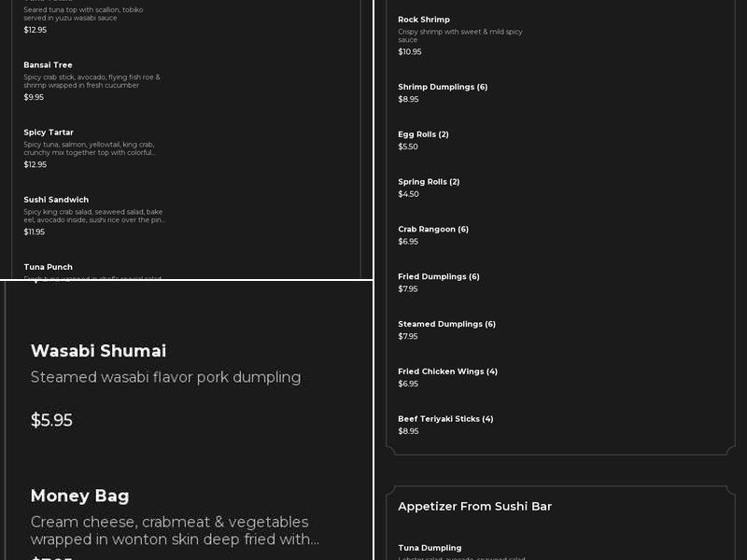Open the Crab Rangoon (6) item

pyautogui.click(x=433, y=230)
